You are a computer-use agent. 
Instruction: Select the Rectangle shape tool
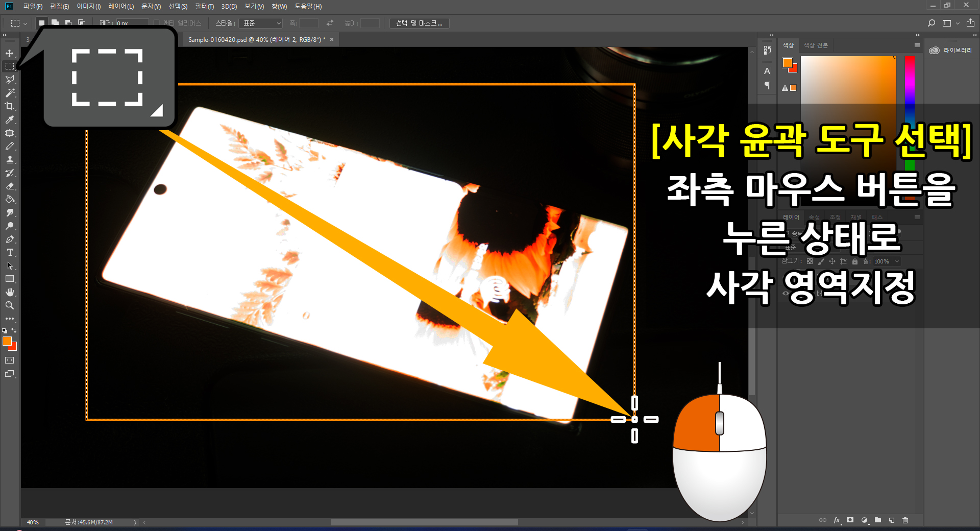pos(10,279)
